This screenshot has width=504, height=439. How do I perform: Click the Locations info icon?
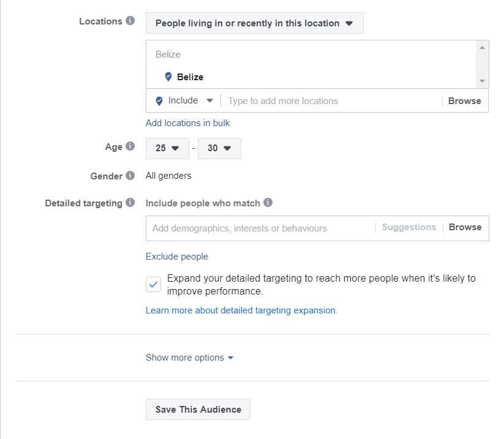pyautogui.click(x=130, y=21)
